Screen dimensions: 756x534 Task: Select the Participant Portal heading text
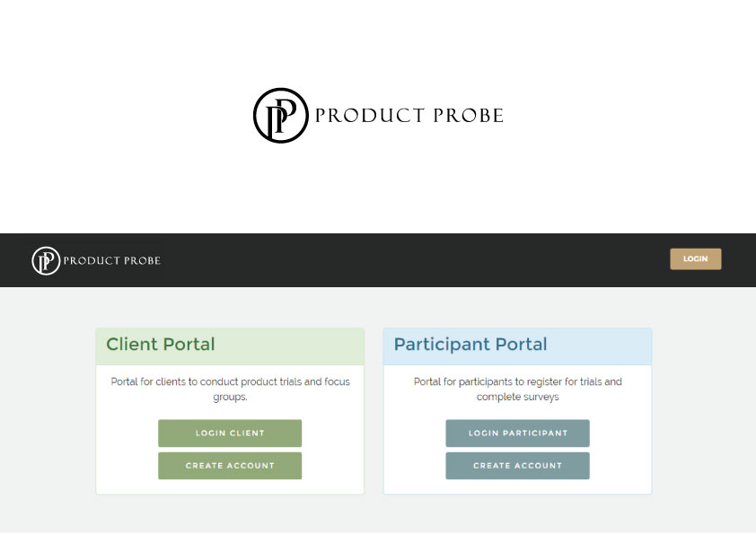click(470, 345)
